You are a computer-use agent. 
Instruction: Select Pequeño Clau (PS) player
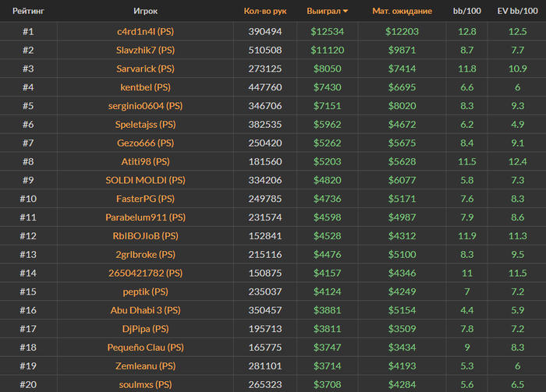coord(146,348)
